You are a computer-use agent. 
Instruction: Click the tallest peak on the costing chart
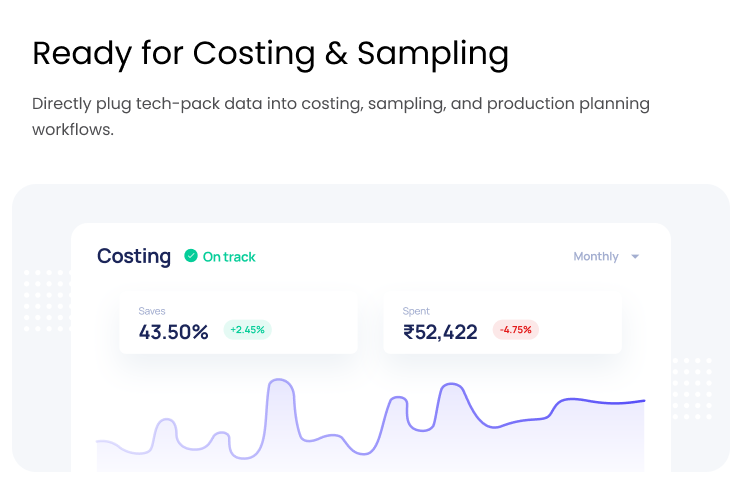pyautogui.click(x=281, y=381)
